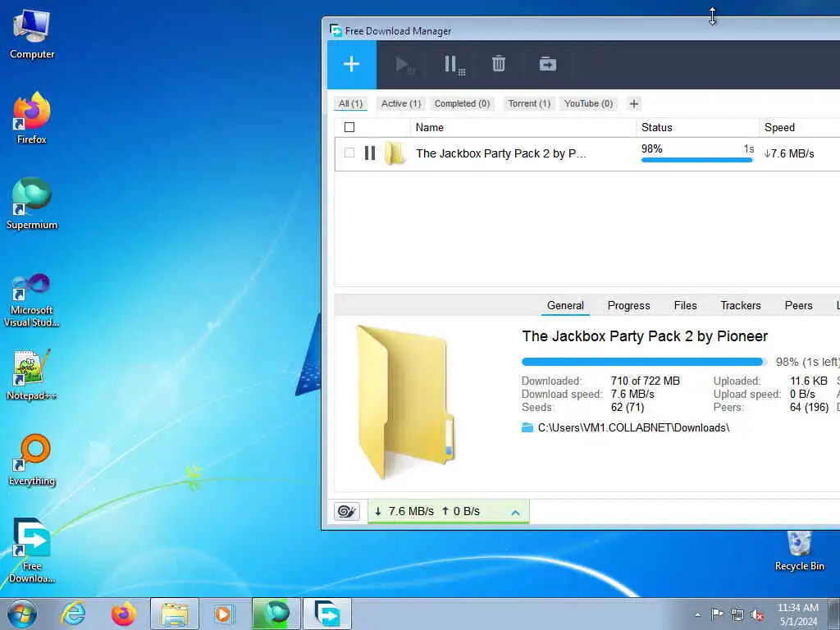Add new filter tag with plus
The image size is (840, 630).
point(634,104)
